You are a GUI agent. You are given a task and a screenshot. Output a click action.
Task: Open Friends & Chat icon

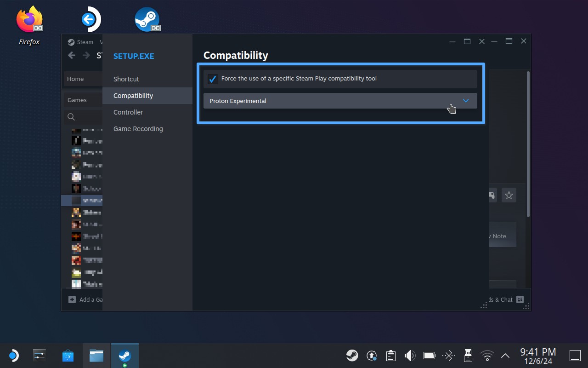pyautogui.click(x=520, y=299)
